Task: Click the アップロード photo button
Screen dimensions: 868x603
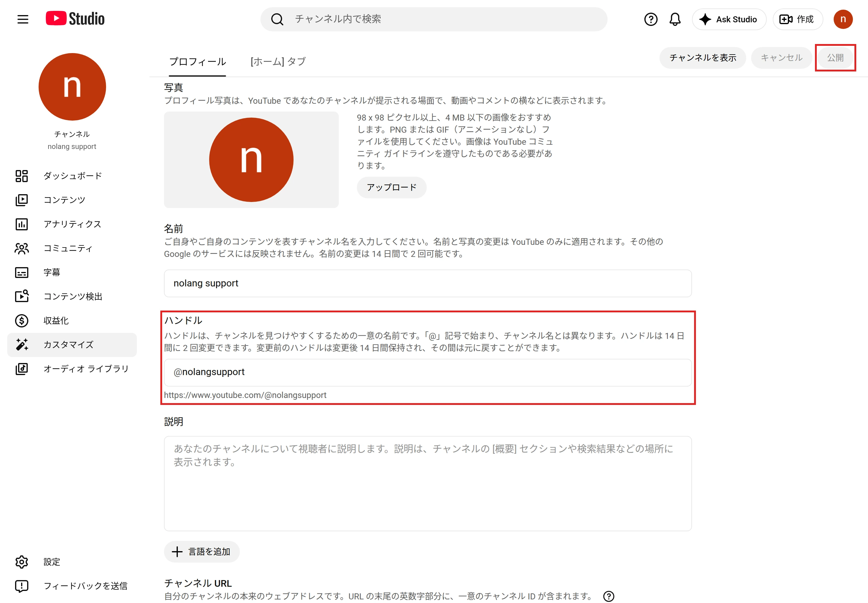Action: click(391, 188)
